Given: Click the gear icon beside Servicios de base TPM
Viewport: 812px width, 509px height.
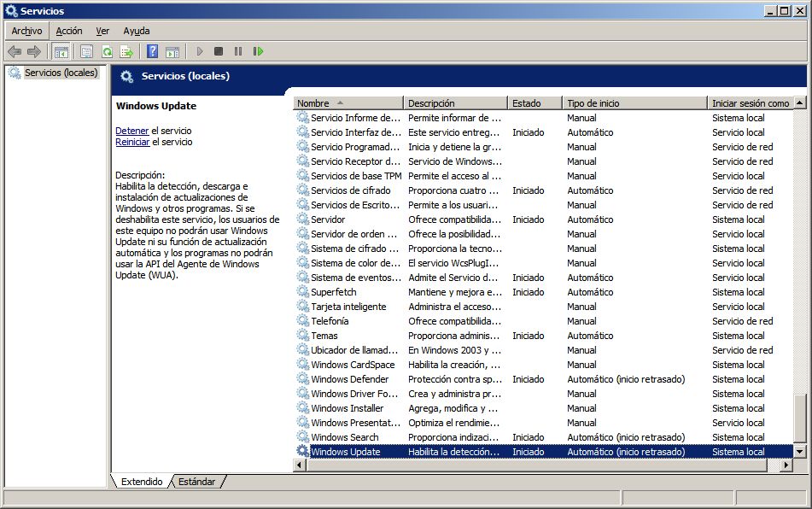Looking at the screenshot, I should click(302, 176).
